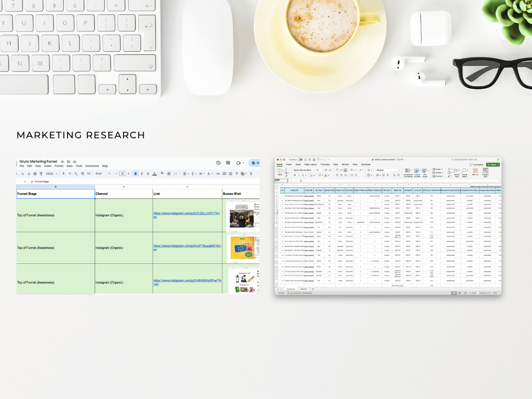The image size is (532, 399).
Task: Select the Funnel Stage header cell
Action: [56, 194]
